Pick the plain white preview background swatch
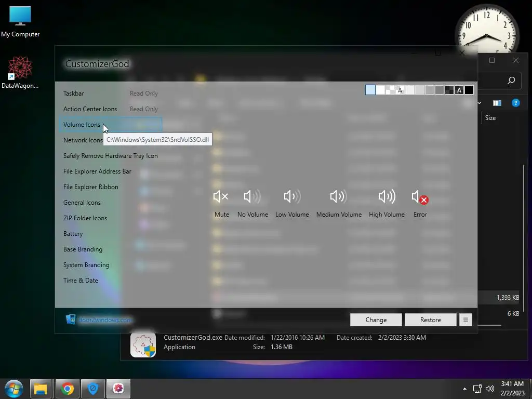 pos(380,90)
